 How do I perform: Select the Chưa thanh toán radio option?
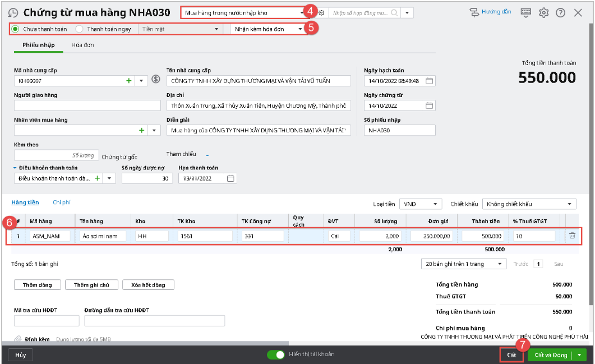(x=16, y=29)
